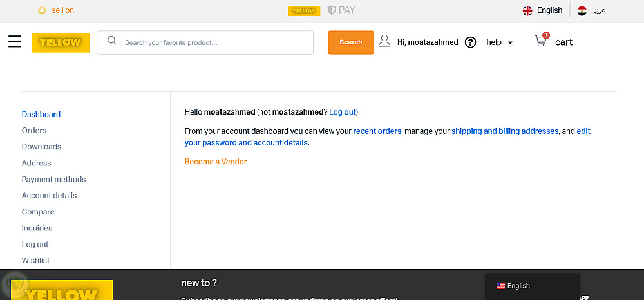The image size is (644, 300).
Task: Open the shopping cart icon
Action: [541, 42]
